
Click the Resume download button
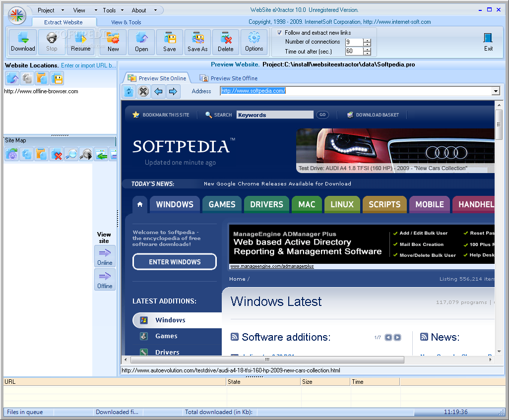80,42
